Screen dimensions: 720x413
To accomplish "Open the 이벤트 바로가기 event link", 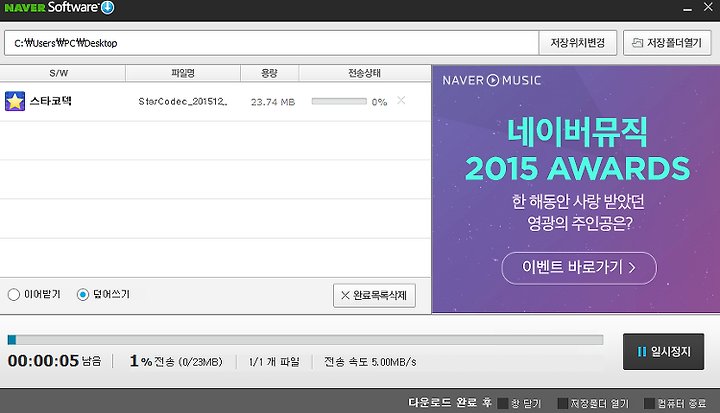I will [x=579, y=268].
